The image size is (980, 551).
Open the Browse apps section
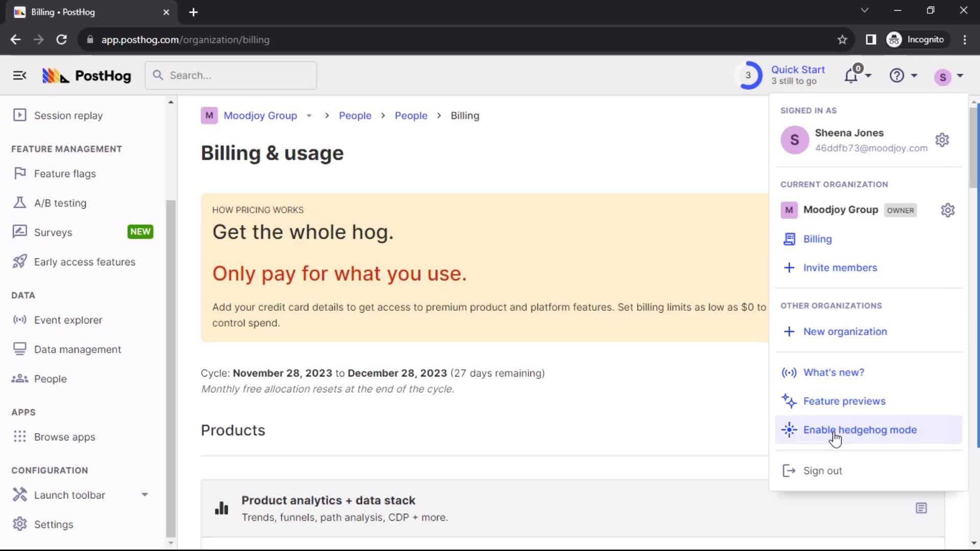click(x=64, y=436)
